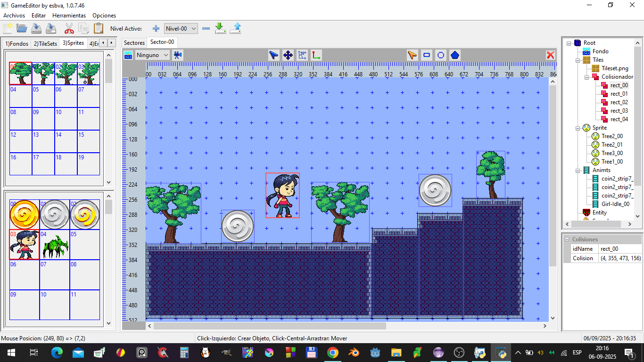
Task: Open Blender from the taskbar
Action: [x=354, y=353]
